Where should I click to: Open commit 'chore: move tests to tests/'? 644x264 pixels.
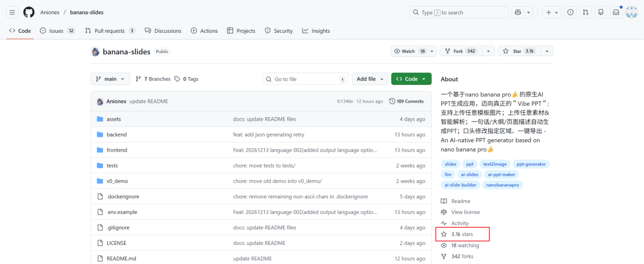[264, 165]
